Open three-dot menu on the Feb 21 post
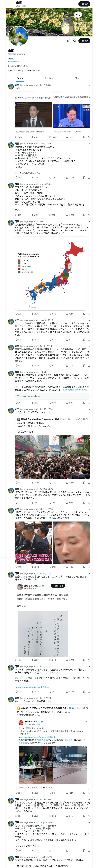 [x=89, y=221]
